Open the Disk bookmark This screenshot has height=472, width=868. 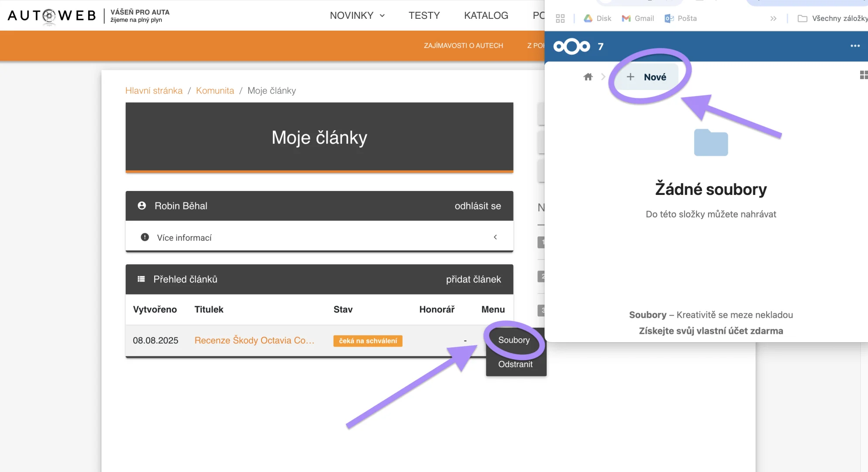point(597,18)
